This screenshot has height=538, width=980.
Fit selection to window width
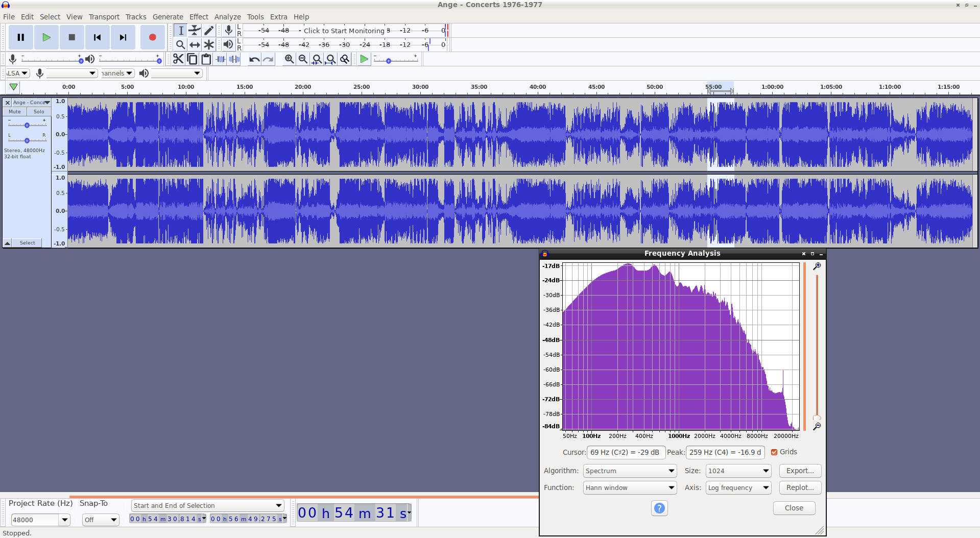pyautogui.click(x=317, y=59)
